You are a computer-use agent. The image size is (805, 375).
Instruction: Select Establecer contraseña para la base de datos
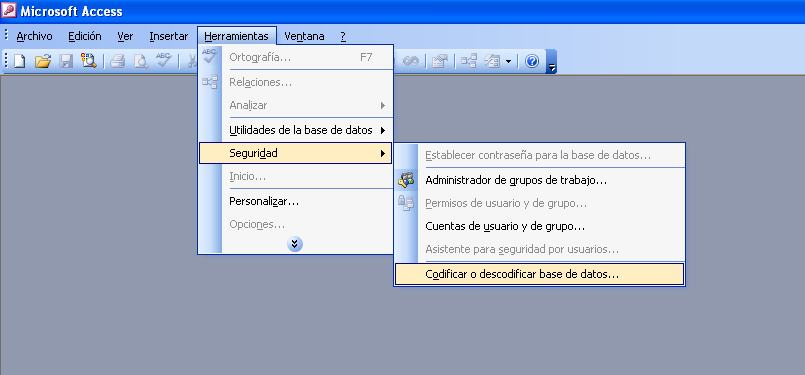[540, 155]
